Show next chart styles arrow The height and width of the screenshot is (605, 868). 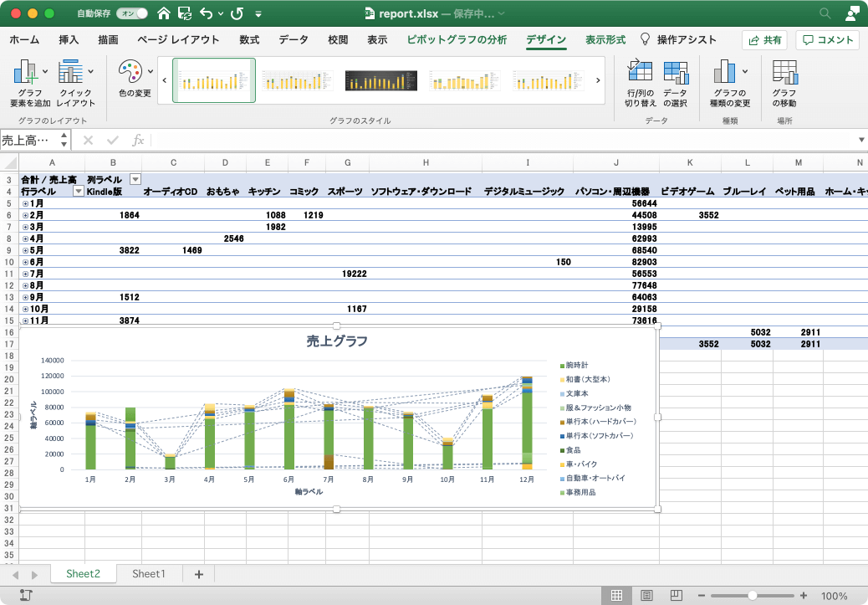[598, 80]
